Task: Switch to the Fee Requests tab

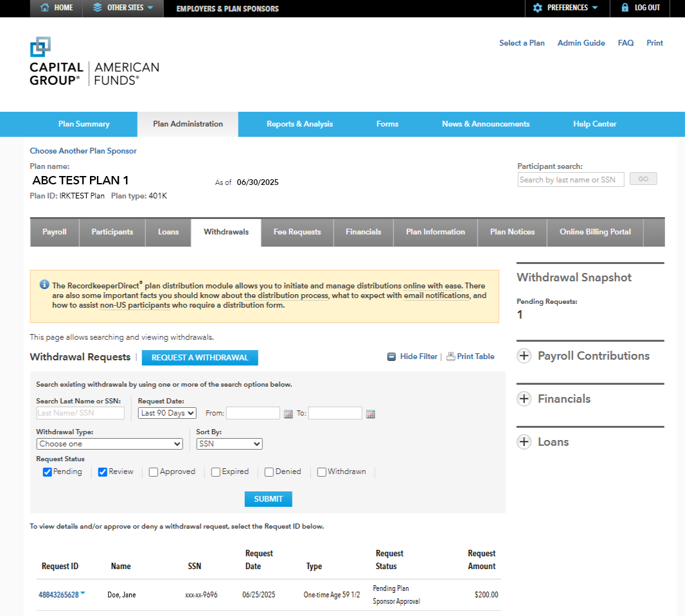Action: point(297,233)
